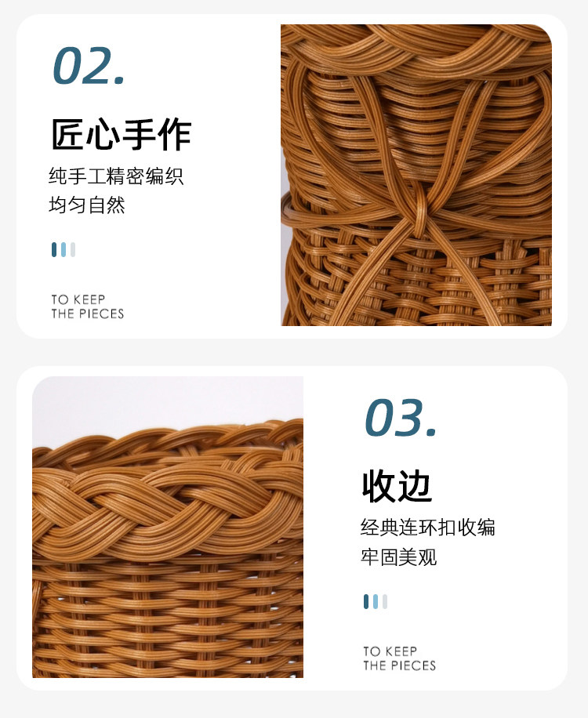Click the 纯手工精密编织 text line

116,176
